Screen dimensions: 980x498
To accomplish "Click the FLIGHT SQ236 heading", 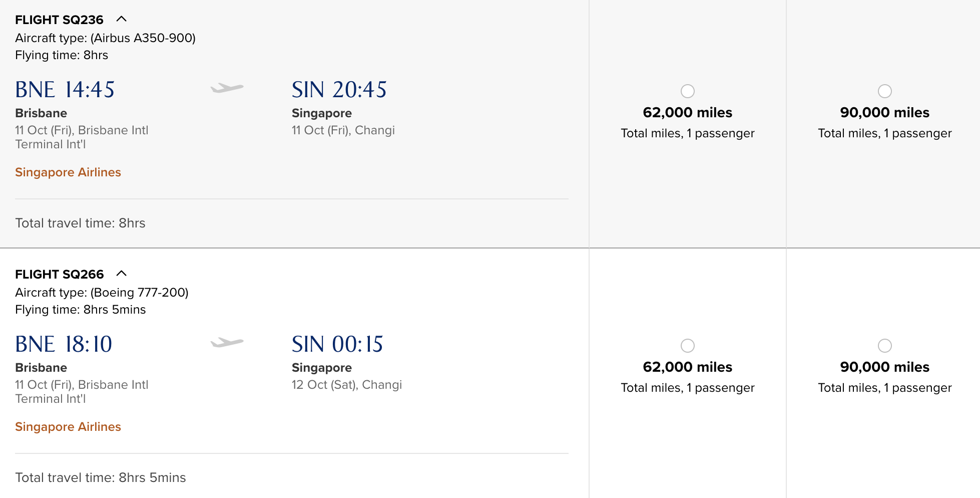I will click(x=59, y=20).
